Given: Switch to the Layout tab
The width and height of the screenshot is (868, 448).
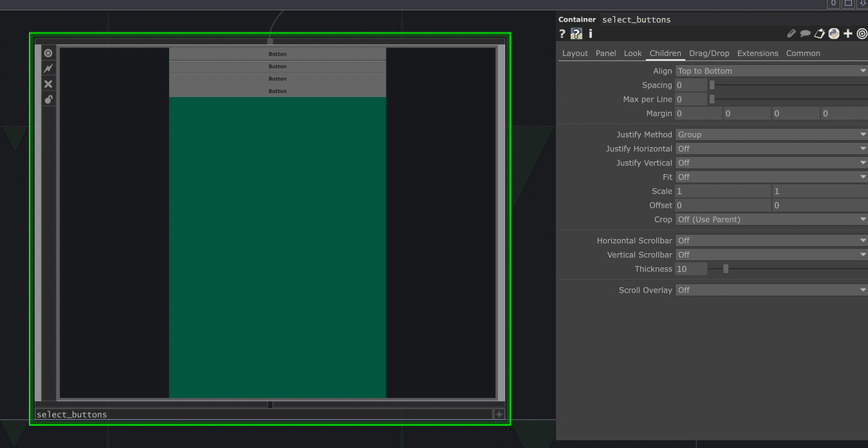Looking at the screenshot, I should click(575, 53).
